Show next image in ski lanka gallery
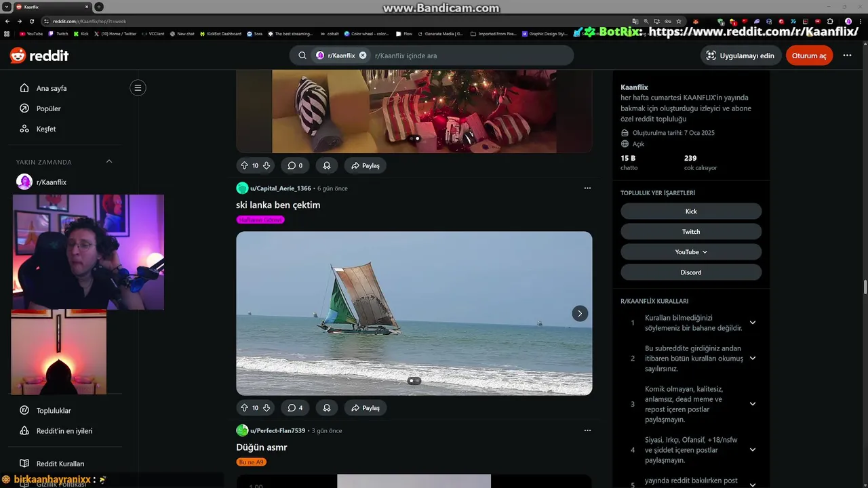The image size is (868, 488). point(579,313)
